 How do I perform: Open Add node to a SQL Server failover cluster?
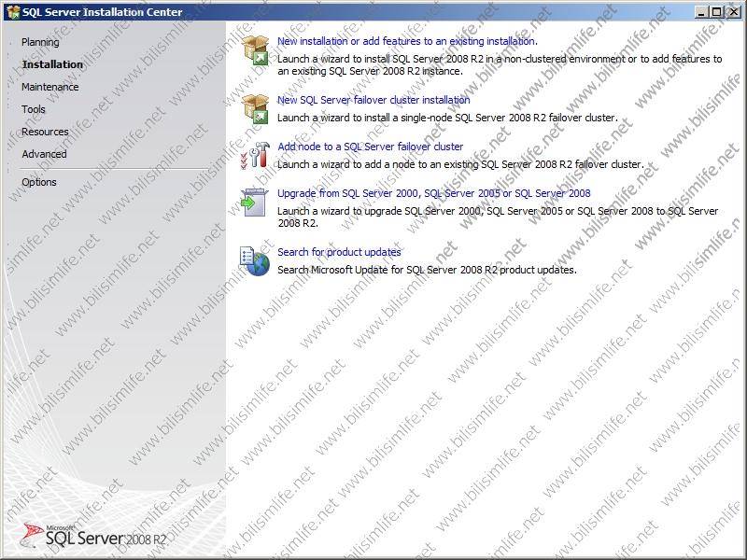pyautogui.click(x=370, y=147)
